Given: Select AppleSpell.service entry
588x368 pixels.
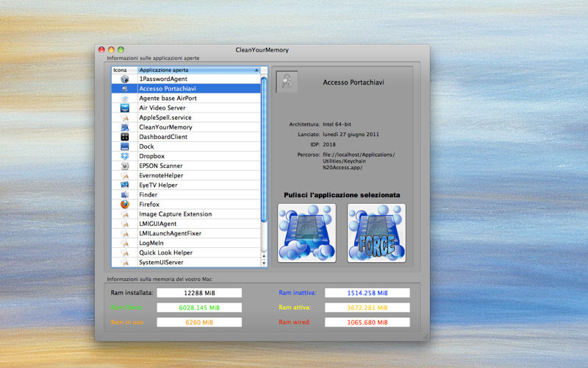Looking at the screenshot, I should pos(186,118).
